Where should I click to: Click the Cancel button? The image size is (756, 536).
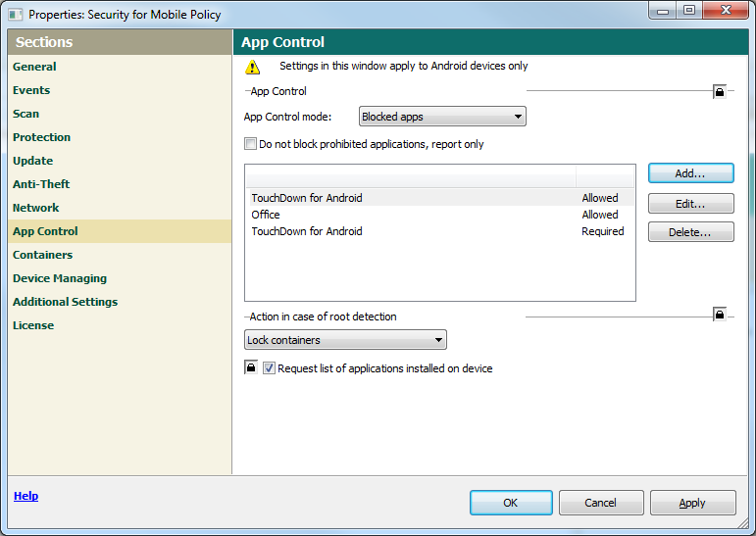(x=601, y=503)
